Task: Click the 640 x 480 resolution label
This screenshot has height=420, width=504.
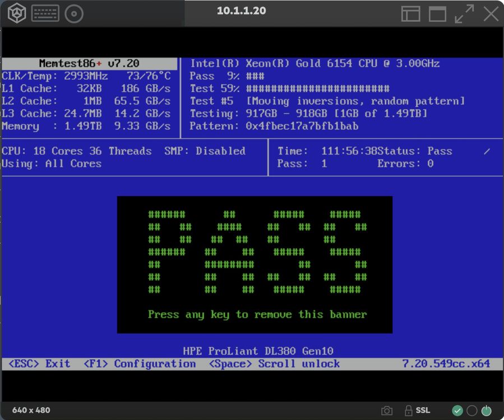Action: tap(31, 410)
